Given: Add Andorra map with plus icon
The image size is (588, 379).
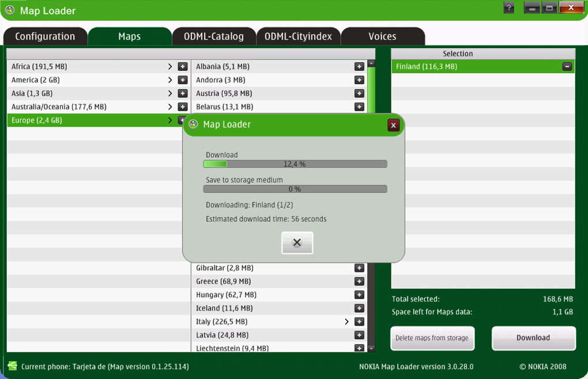Looking at the screenshot, I should pos(359,80).
